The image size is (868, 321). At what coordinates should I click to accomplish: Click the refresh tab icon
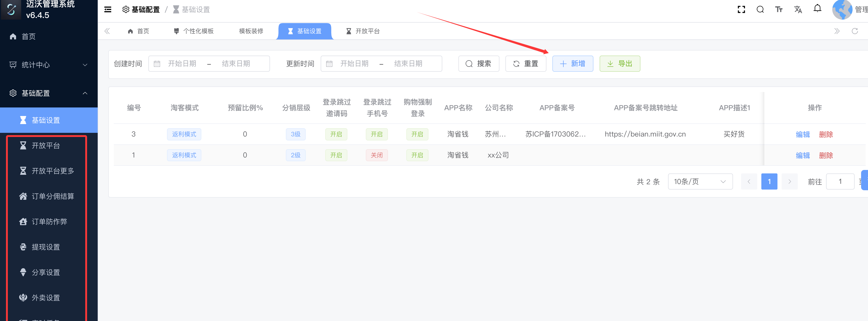[x=854, y=31]
